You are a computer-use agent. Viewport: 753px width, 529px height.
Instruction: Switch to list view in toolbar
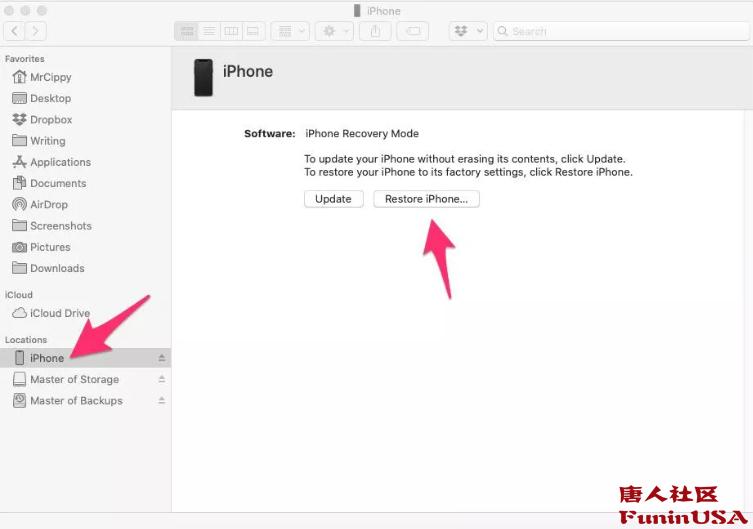point(209,31)
